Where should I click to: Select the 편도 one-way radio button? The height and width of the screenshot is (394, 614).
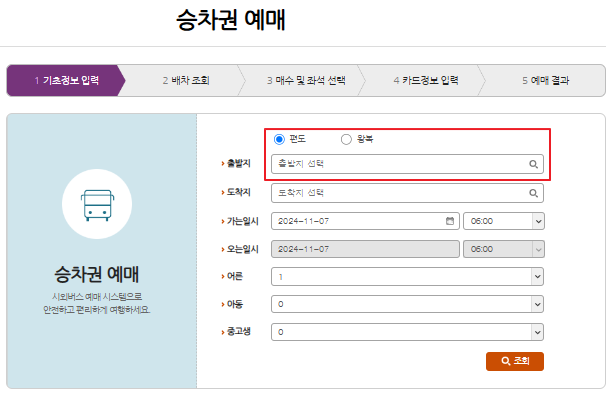click(279, 139)
